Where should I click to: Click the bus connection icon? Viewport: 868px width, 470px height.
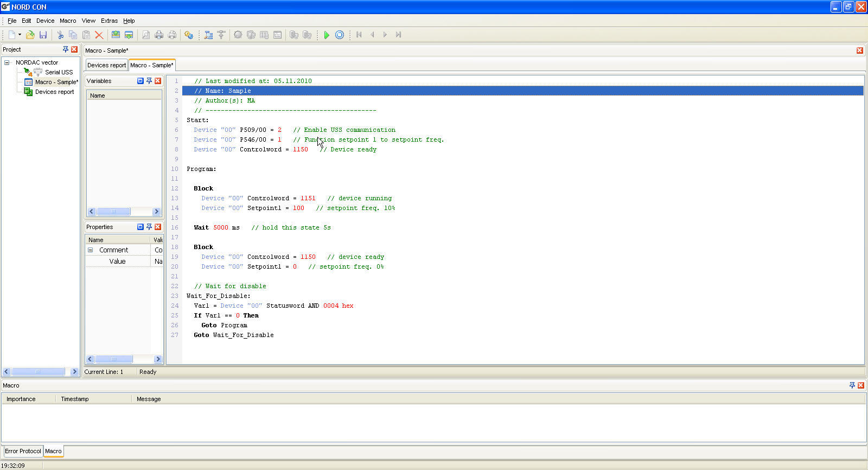221,35
